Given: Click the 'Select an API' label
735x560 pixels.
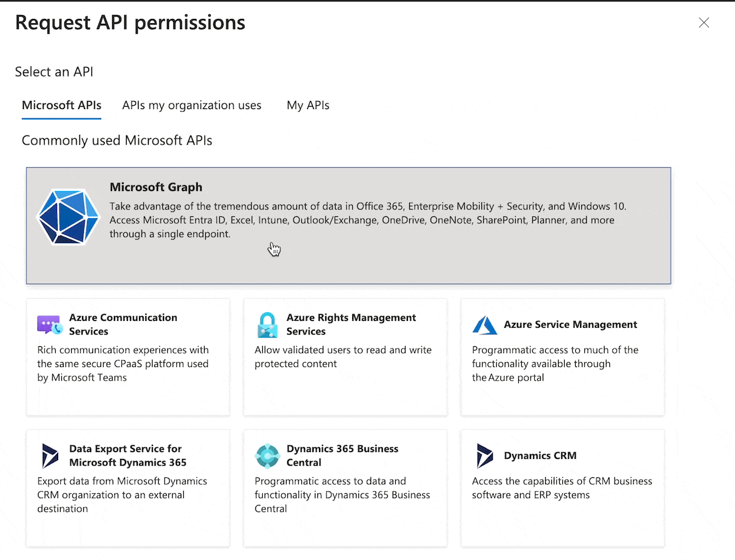Looking at the screenshot, I should coord(54,72).
